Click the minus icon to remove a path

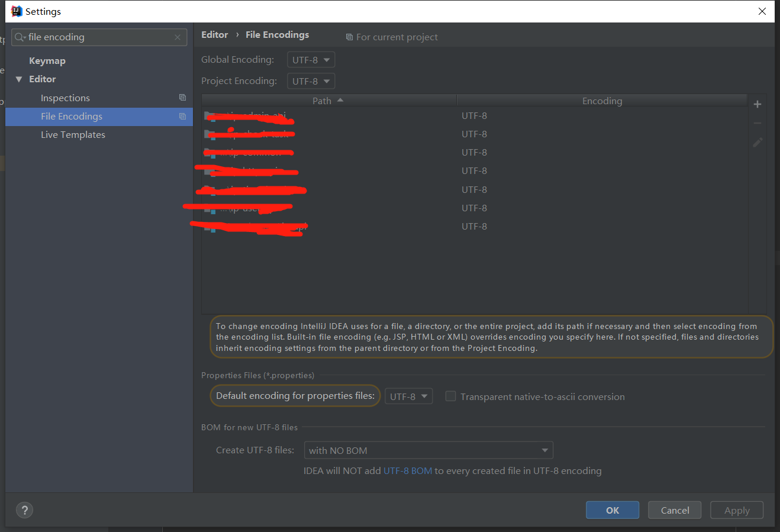coord(758,122)
